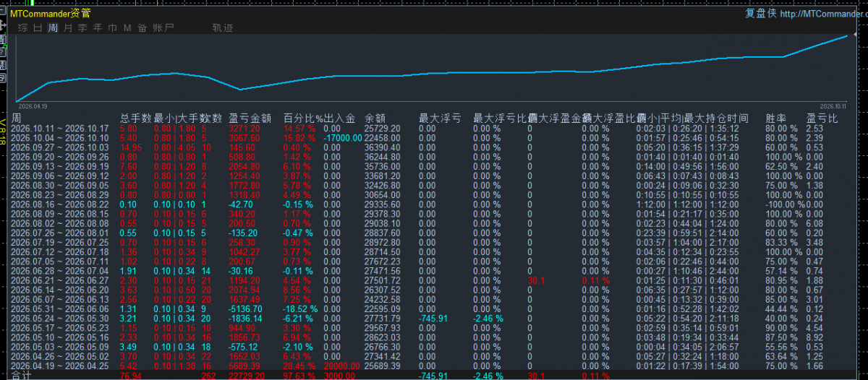Image resolution: width=868 pixels, height=380 pixels.
Task: Click the 胜率 column header
Action: 776,118
